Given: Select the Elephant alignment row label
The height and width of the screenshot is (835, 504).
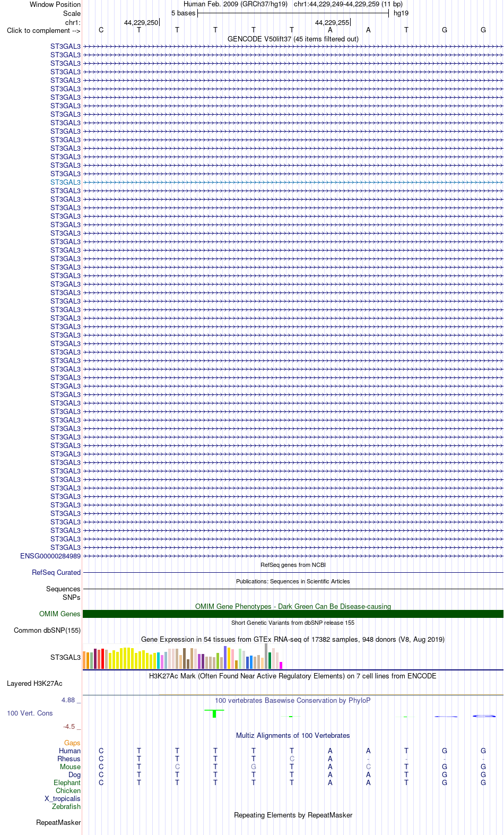Looking at the screenshot, I should [x=67, y=782].
